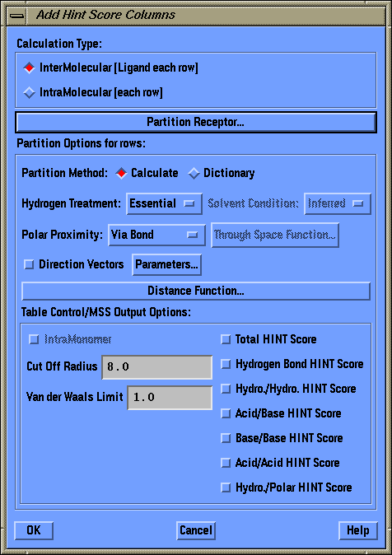Click the Partition Receptor... button
The width and height of the screenshot is (392, 555).
coord(196,122)
